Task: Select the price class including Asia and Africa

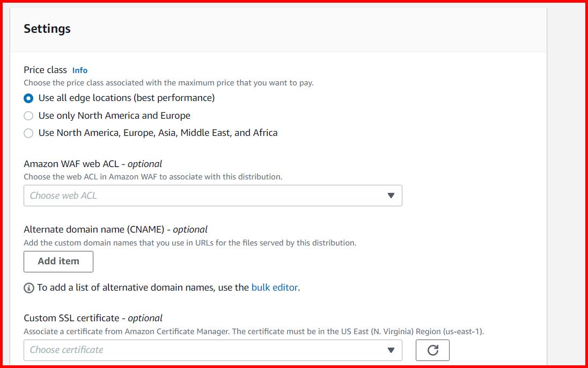Action: (x=28, y=133)
